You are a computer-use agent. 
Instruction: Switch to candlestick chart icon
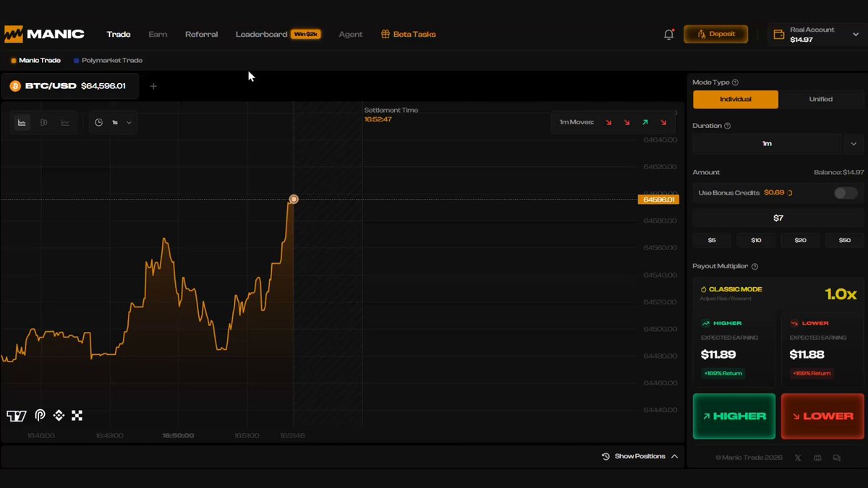[43, 123]
